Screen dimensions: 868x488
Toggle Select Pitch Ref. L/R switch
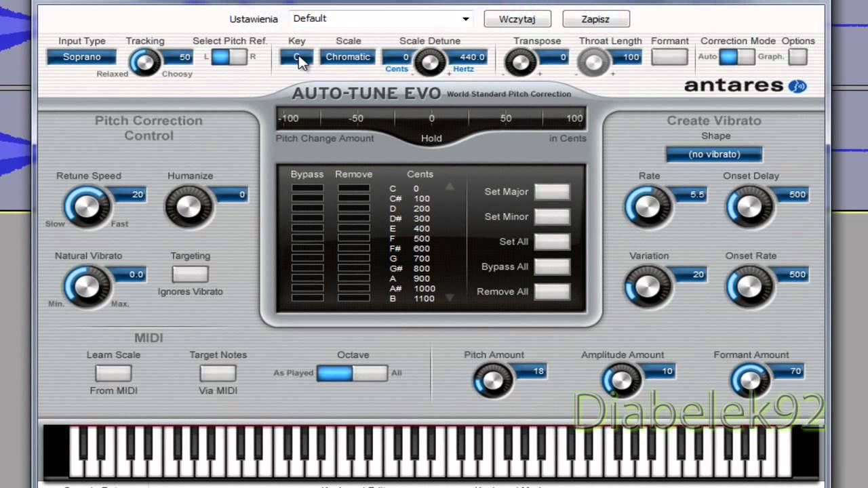(229, 57)
